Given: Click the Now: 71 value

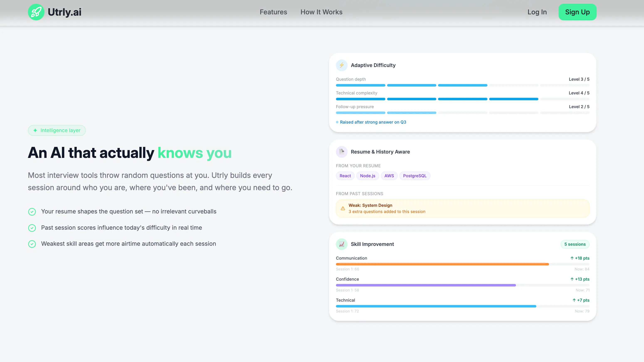Looking at the screenshot, I should pyautogui.click(x=582, y=290).
